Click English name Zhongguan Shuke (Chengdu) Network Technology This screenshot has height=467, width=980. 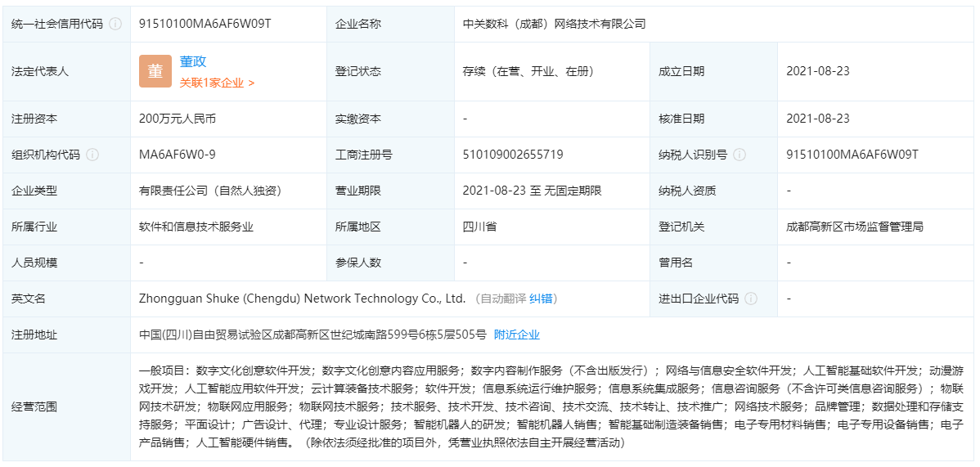[303, 299]
